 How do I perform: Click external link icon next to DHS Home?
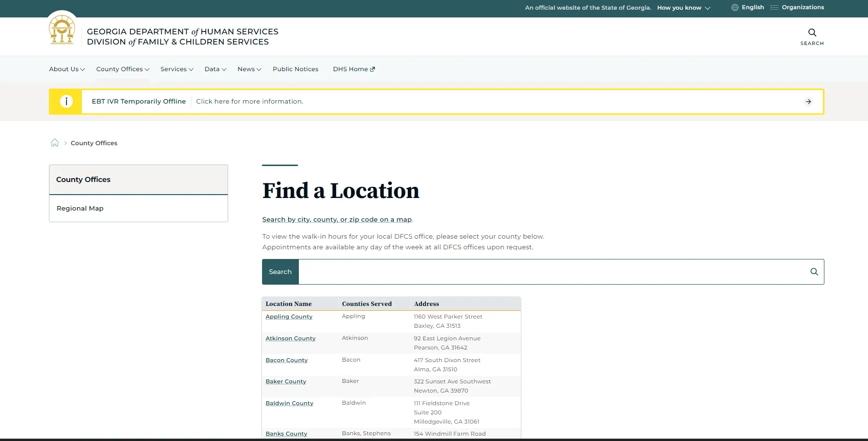click(372, 69)
